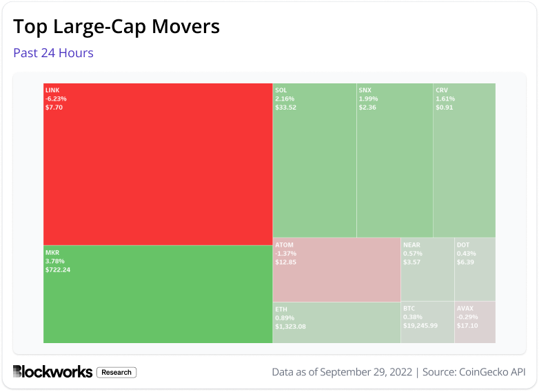Select the green MKR treemap tile
This screenshot has width=539, height=392.
158,294
